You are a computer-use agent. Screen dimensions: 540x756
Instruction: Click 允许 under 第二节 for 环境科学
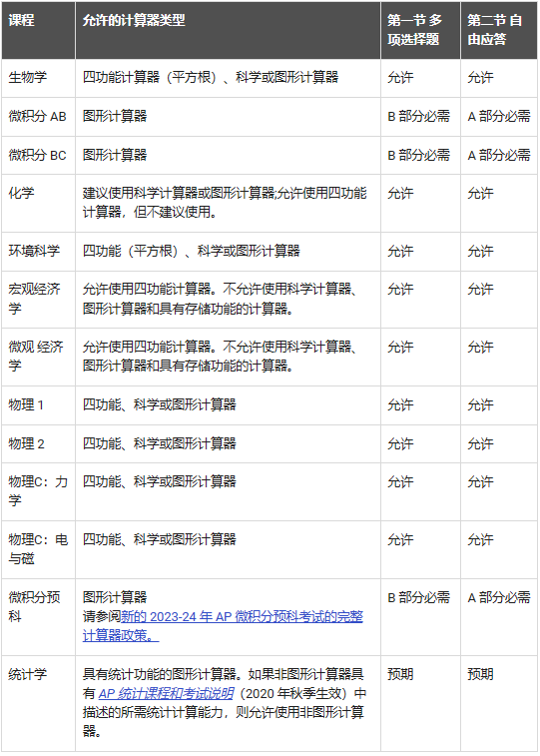[480, 251]
